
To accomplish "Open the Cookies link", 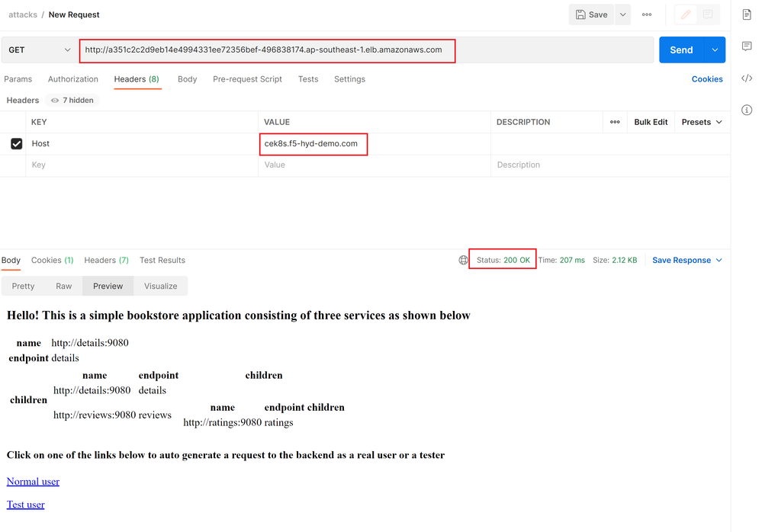I will [x=707, y=79].
